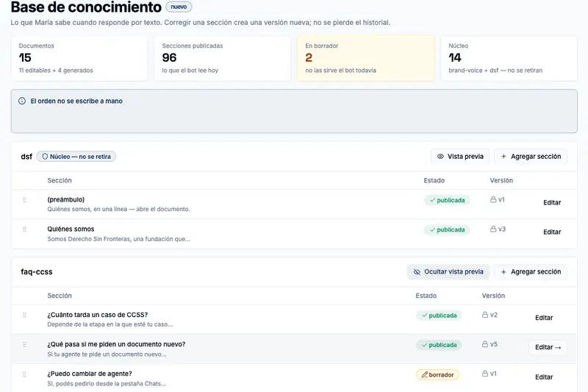Click '¿Qué pasa si me piden un documento nuevo?' title
The width and height of the screenshot is (588, 392).
pos(116,344)
